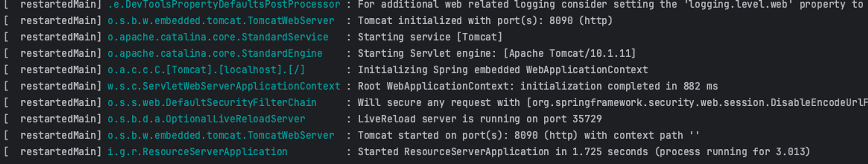Click the o.s.b.d.a.OptionalLiveReloadServer logger name

tap(206, 119)
